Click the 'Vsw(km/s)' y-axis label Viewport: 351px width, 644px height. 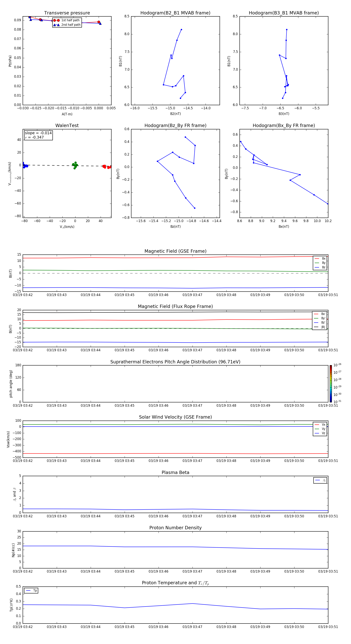tap(8, 439)
